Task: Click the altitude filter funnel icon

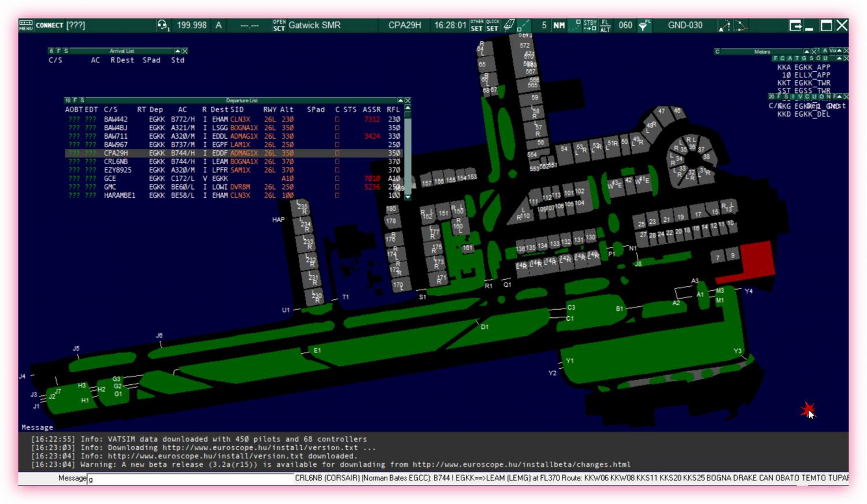Action: point(643,25)
